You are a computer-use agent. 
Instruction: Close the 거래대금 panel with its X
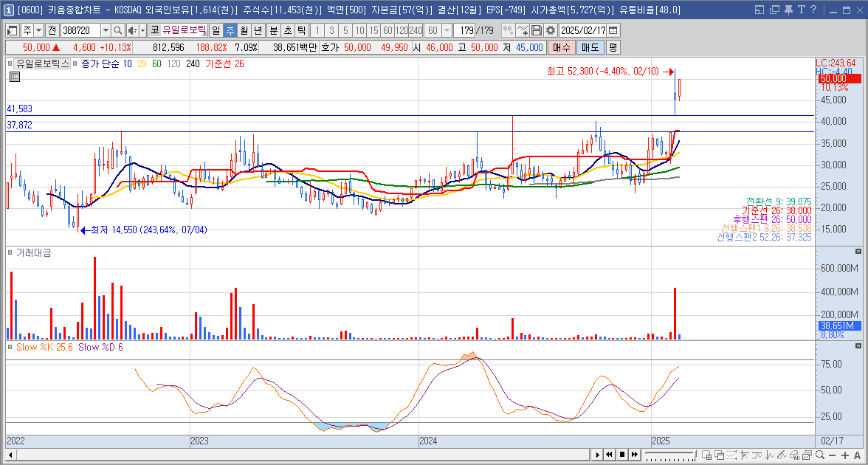coord(858,252)
